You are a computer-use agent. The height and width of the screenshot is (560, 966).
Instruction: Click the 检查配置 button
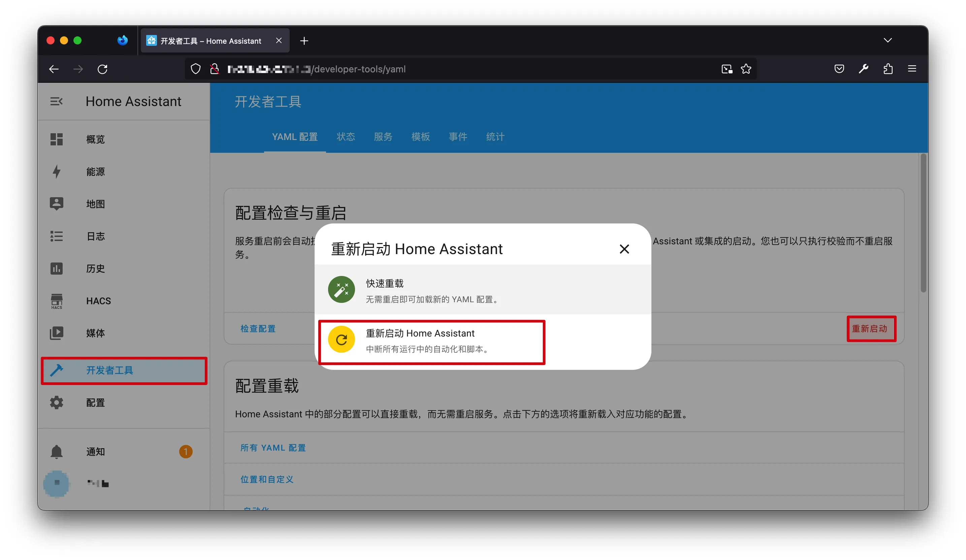click(x=258, y=329)
